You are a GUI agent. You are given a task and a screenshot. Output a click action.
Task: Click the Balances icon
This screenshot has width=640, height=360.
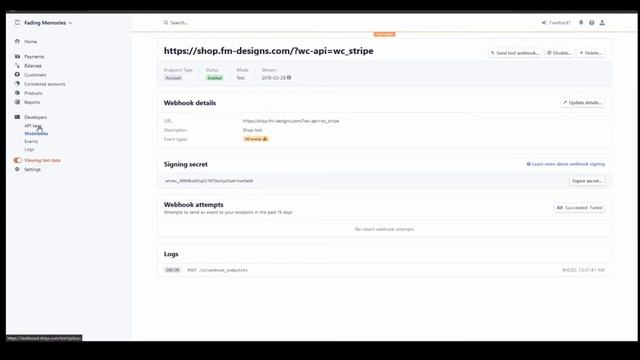click(17, 65)
